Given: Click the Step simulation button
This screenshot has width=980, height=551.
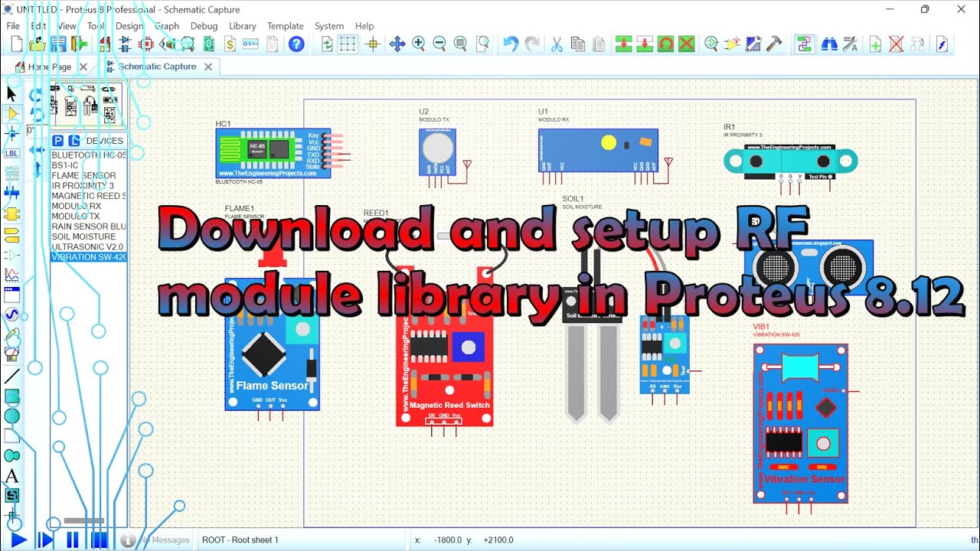Looking at the screenshot, I should click(46, 540).
